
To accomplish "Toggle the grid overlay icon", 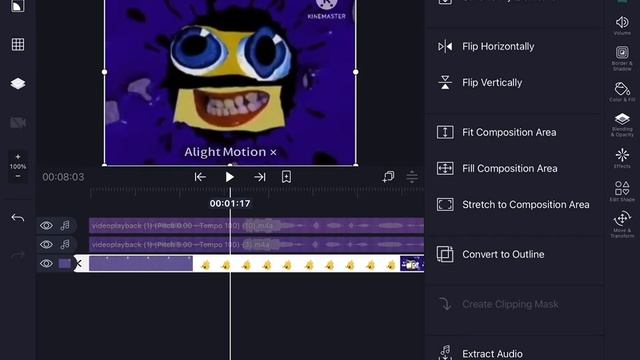I will click(x=18, y=44).
